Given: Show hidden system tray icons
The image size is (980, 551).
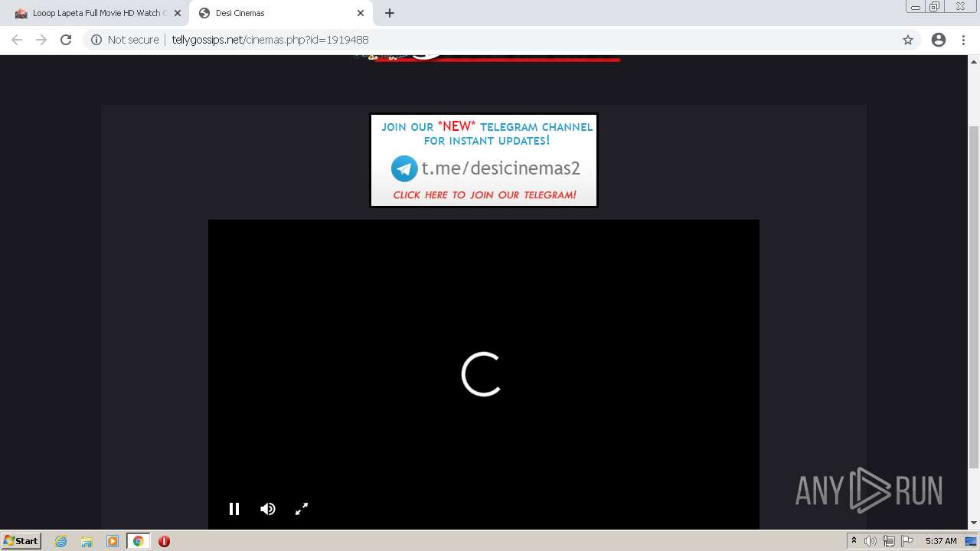Looking at the screenshot, I should 854,541.
